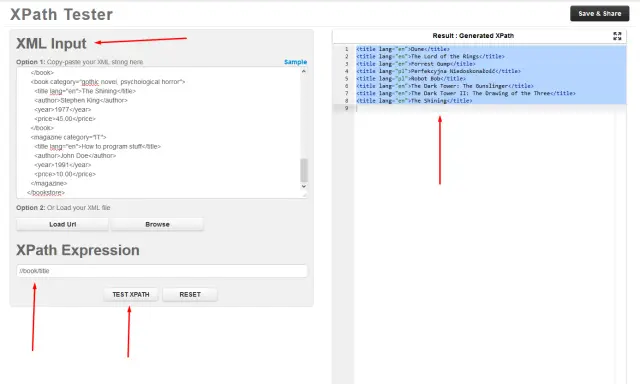Click the result line 'The Lord of the Rings'
Screen dimensions: 640x384
430,56
